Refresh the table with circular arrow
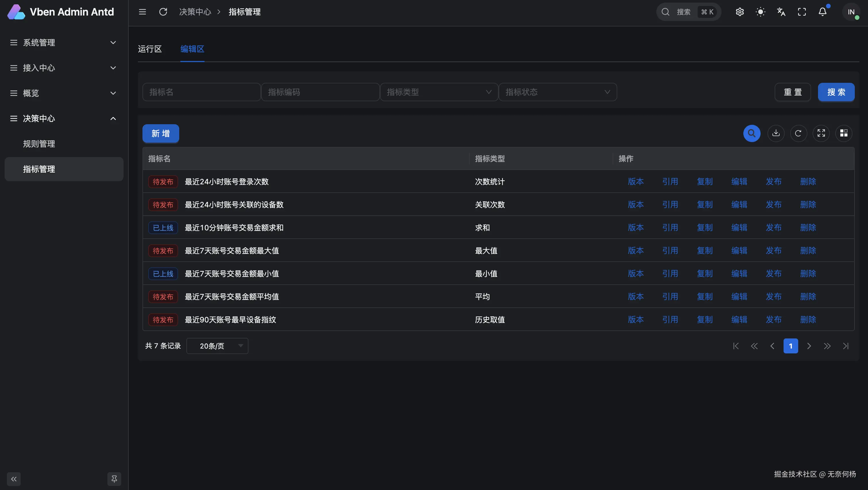 (798, 133)
